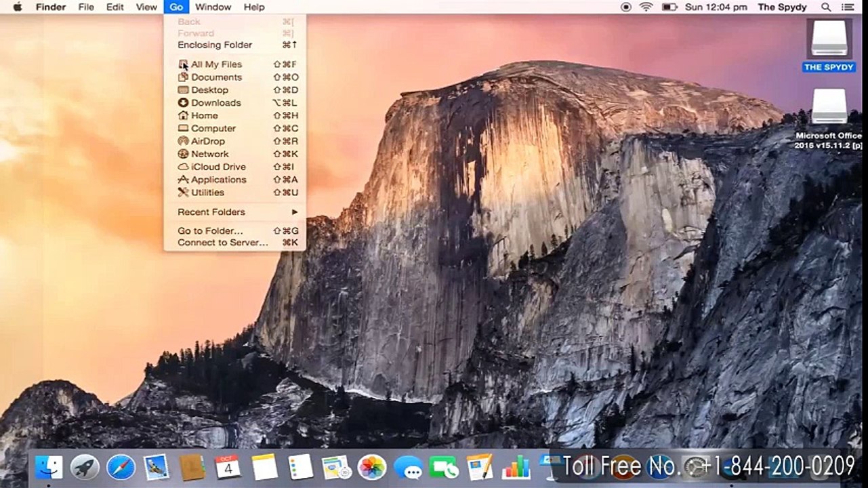Open Safari compass icon in Dock

coord(121,467)
